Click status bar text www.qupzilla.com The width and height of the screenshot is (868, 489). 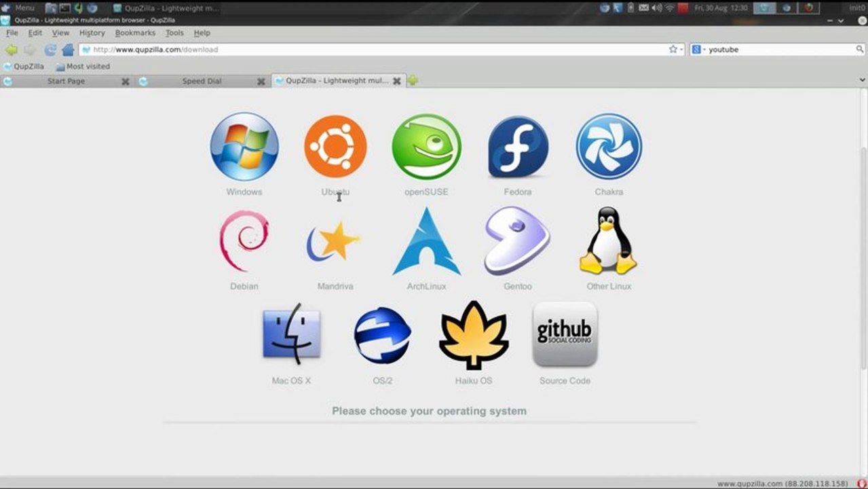pos(782,484)
